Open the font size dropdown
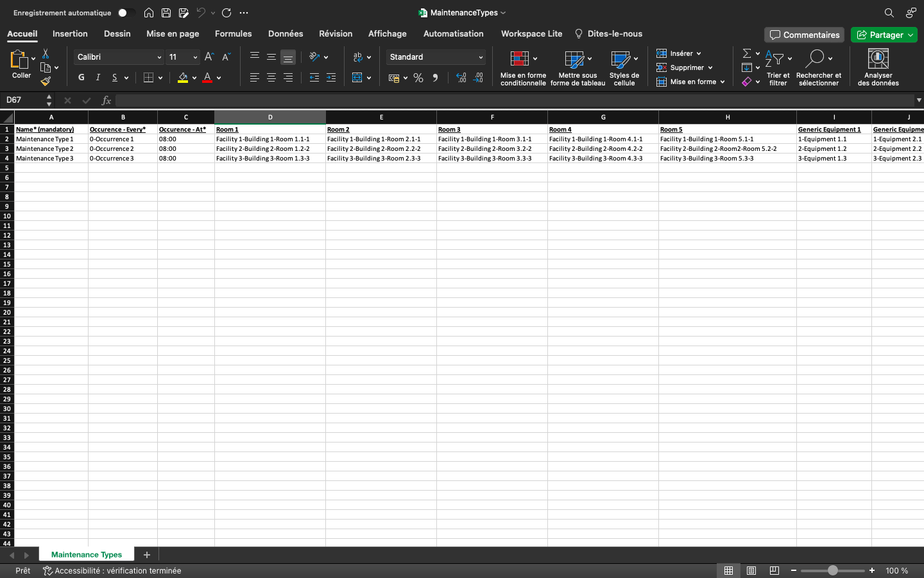 [195, 57]
